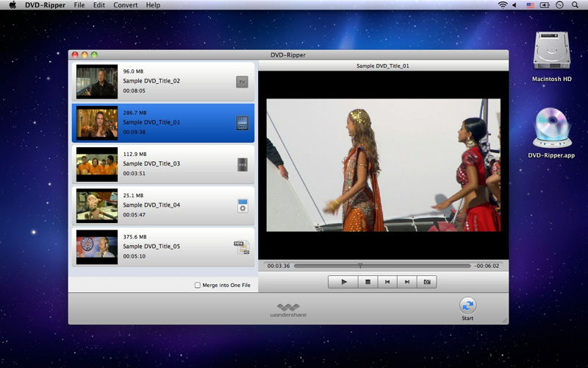The image size is (588, 368).
Task: Open iPad format icon for Title_01
Action: point(243,123)
